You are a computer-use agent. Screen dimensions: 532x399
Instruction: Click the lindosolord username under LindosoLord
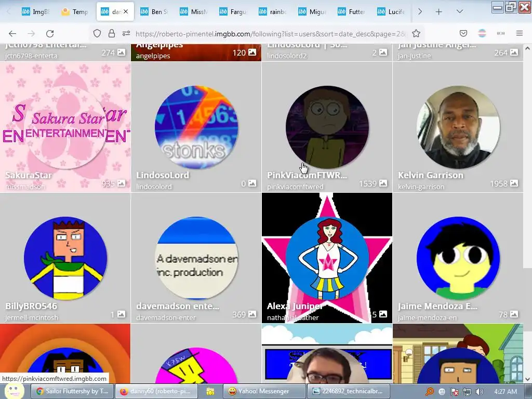coord(154,187)
